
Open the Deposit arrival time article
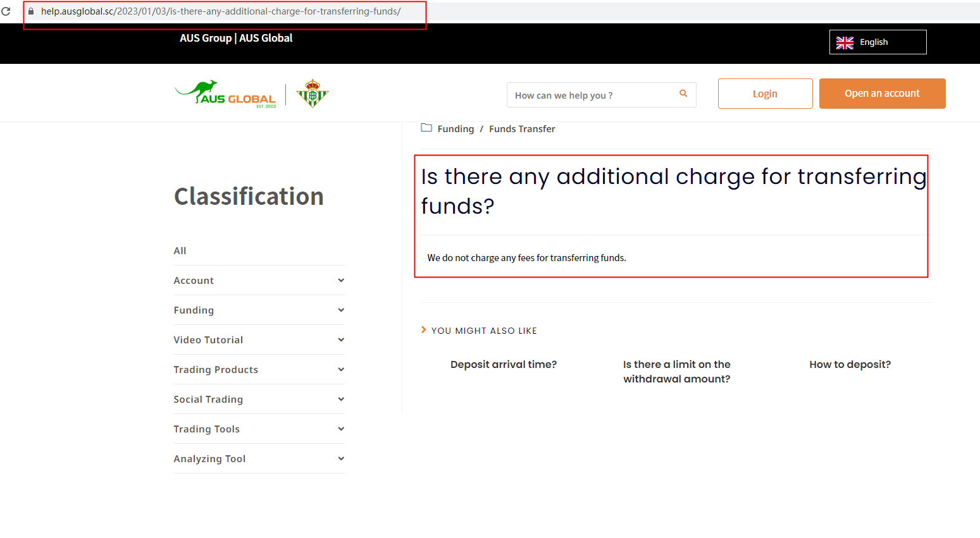point(504,365)
